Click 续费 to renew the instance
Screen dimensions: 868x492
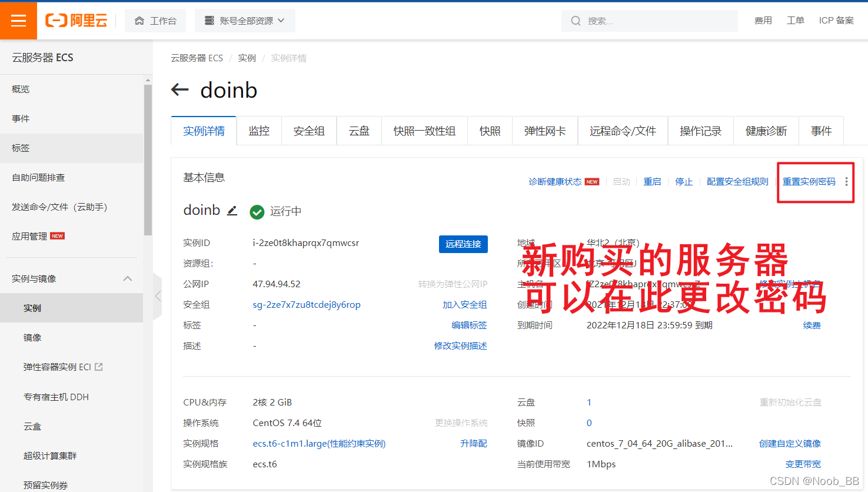click(812, 325)
